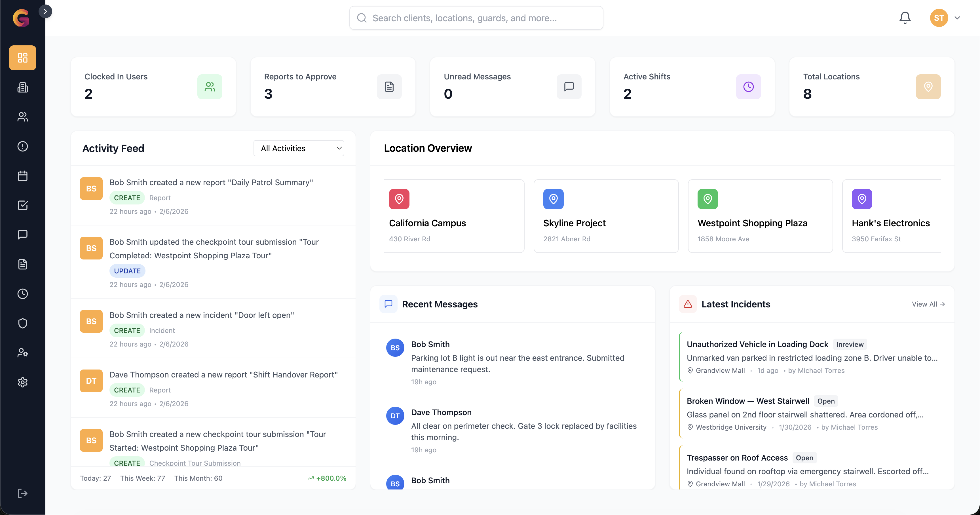Log out using the sidebar exit icon
This screenshot has height=515, width=980.
[22, 493]
